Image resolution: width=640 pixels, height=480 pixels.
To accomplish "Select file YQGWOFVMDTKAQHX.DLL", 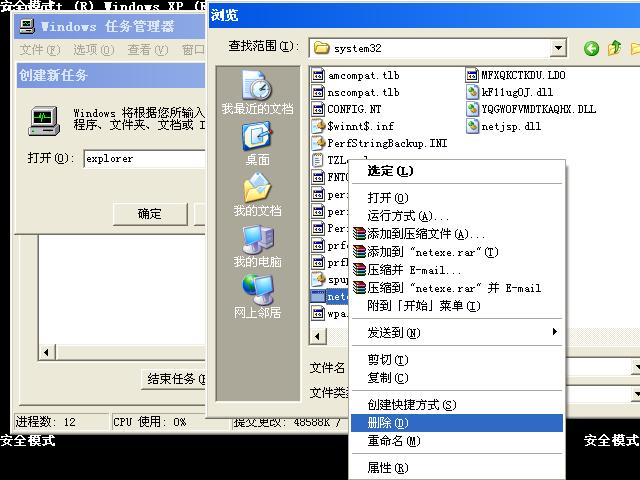I will pos(531,109).
